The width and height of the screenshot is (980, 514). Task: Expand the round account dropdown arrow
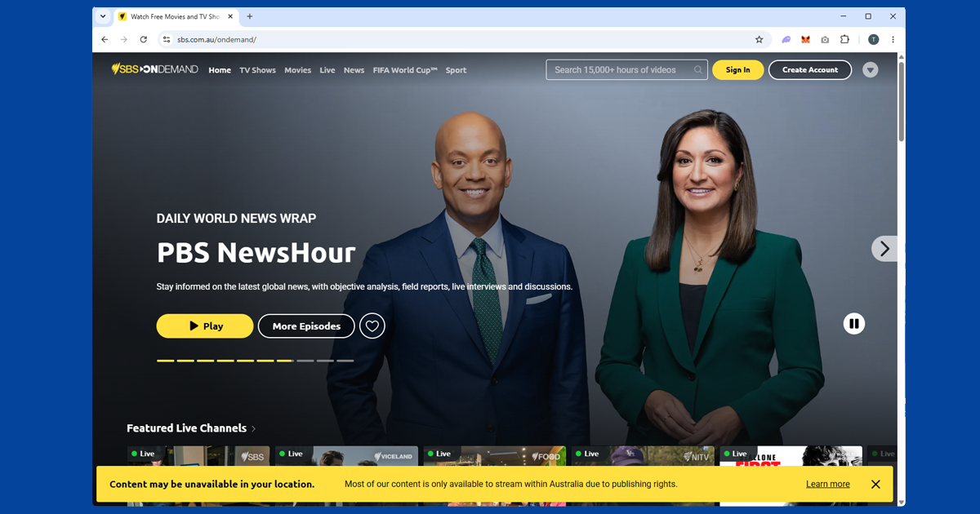[871, 70]
